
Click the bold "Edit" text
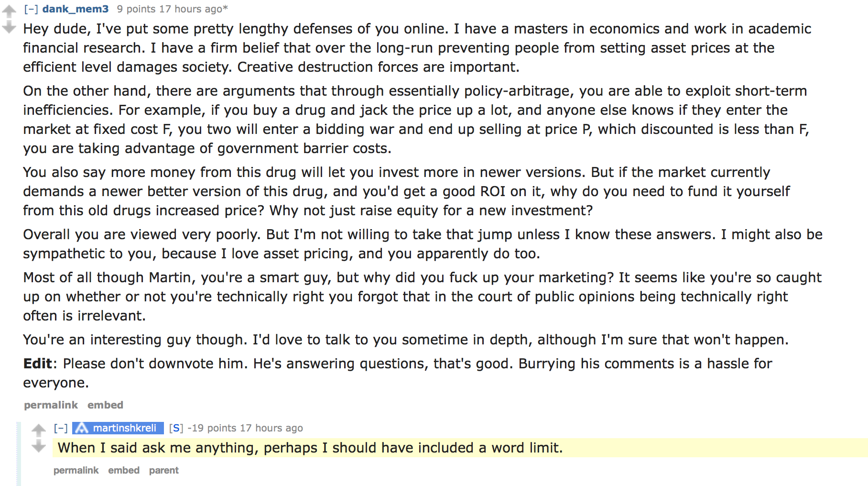click(x=37, y=364)
